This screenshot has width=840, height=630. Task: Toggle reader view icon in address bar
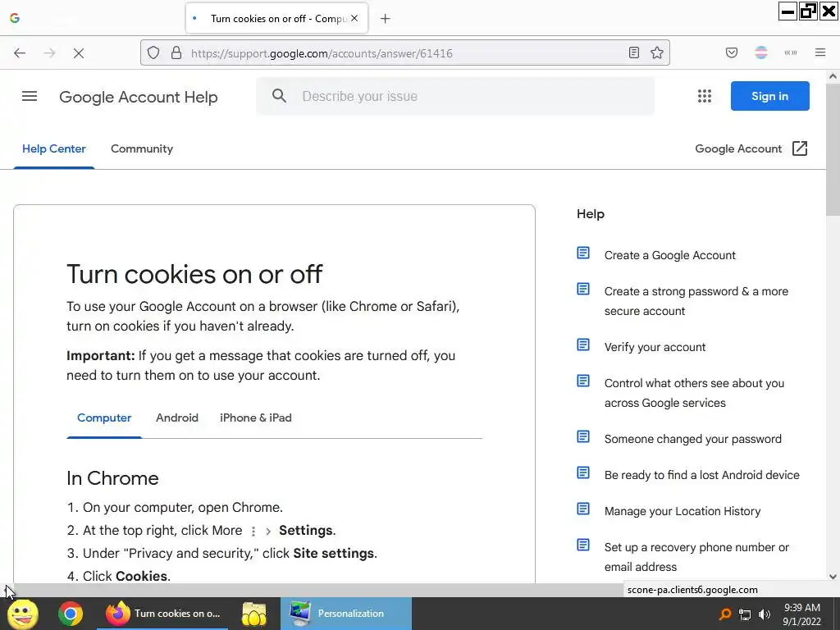634,52
